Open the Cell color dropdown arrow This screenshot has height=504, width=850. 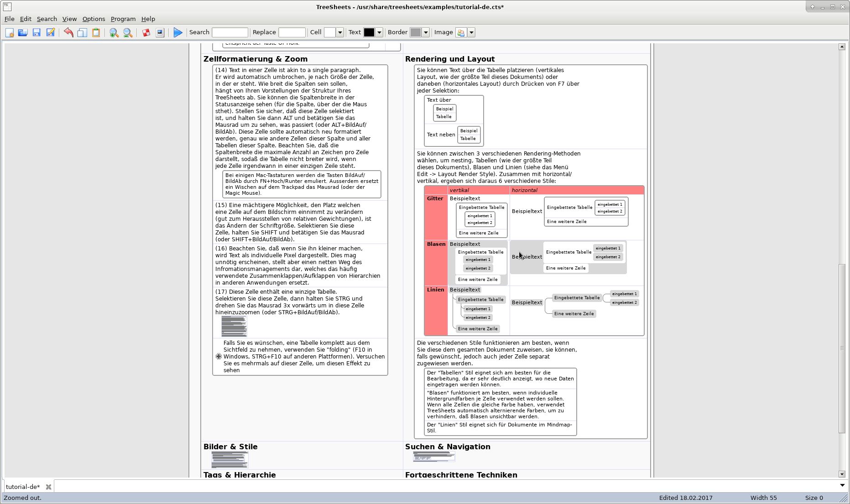tap(340, 32)
